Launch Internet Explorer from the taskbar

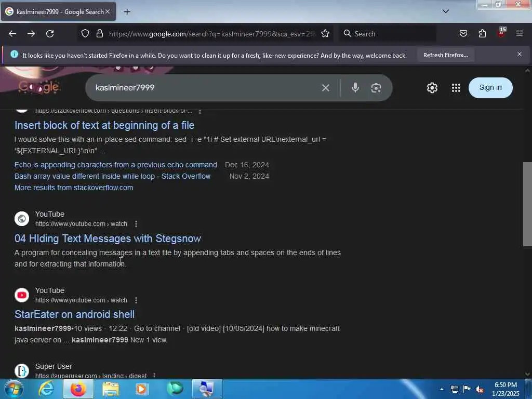click(46, 389)
